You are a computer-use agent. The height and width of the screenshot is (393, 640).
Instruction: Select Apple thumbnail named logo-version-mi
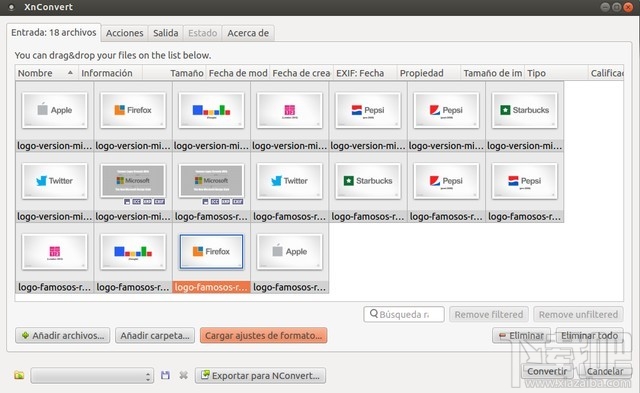click(x=55, y=110)
